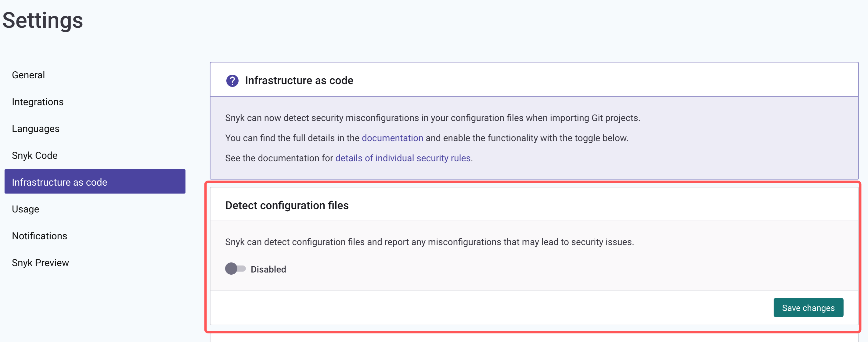Image resolution: width=868 pixels, height=342 pixels.
Task: Navigate to Snyk Code settings
Action: coord(34,155)
